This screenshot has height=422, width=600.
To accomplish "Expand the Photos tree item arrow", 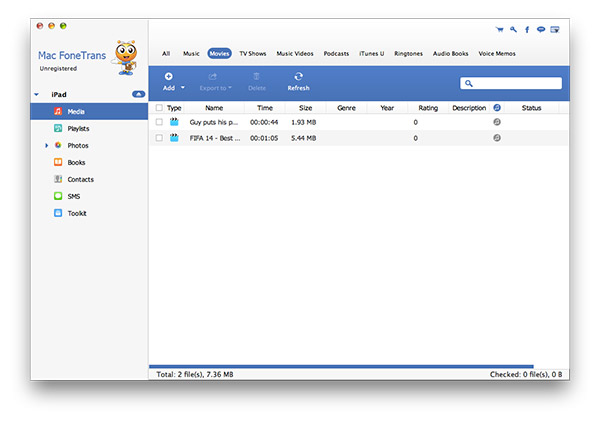I will [x=46, y=146].
